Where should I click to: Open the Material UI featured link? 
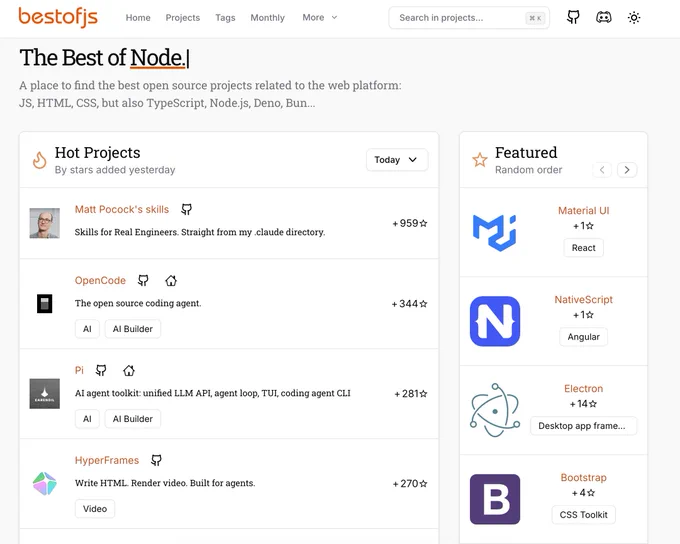[583, 211]
